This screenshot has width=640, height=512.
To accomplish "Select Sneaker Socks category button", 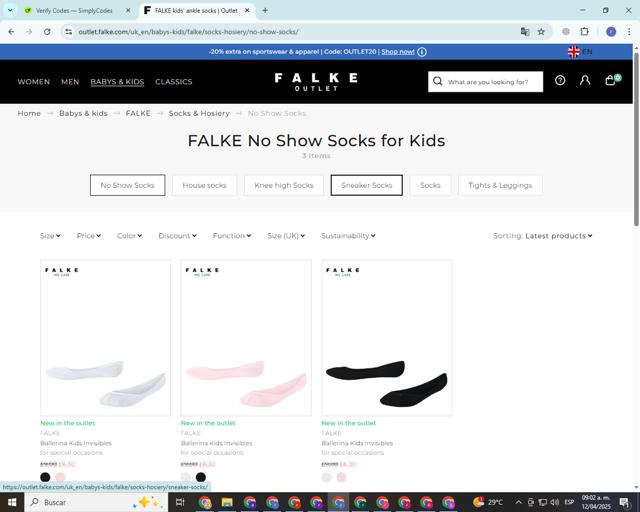I will point(367,185).
